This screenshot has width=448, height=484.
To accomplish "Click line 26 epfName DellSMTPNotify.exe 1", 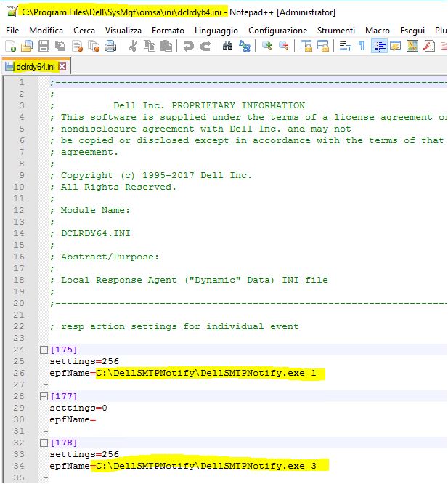I will (x=183, y=373).
